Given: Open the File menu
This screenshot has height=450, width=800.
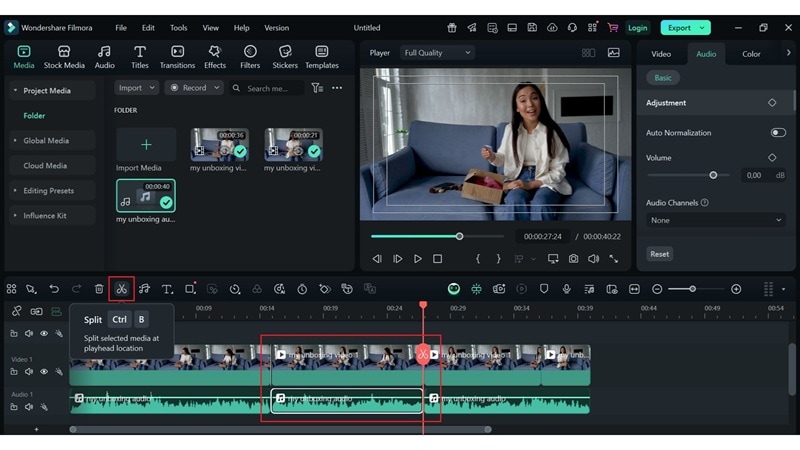Looking at the screenshot, I should 121,28.
